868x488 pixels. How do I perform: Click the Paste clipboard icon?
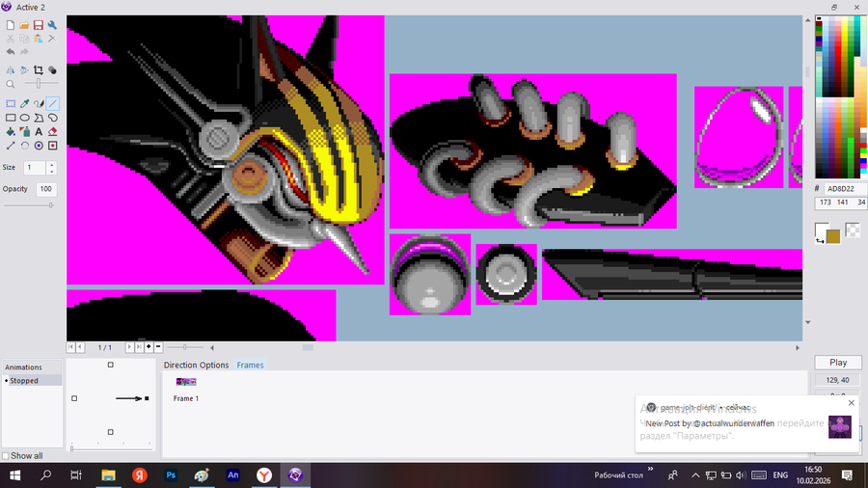click(x=39, y=39)
